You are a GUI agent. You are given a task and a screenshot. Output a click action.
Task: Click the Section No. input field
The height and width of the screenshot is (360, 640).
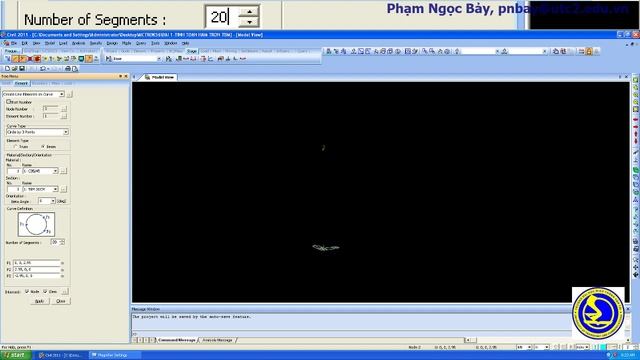[14, 189]
